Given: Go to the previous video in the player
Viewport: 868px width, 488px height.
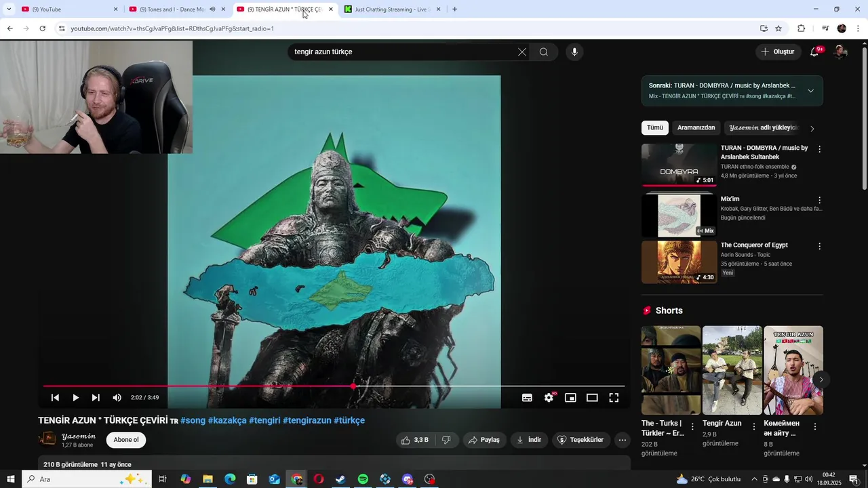Looking at the screenshot, I should point(55,398).
